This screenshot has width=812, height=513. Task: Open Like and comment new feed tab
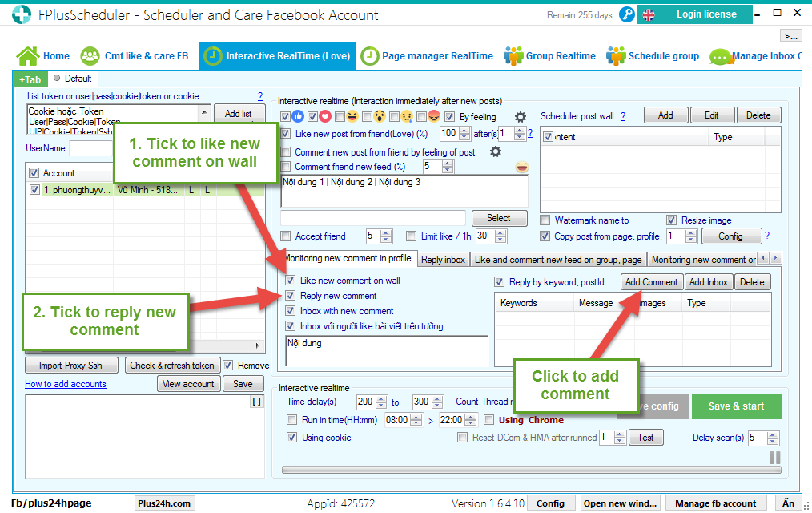click(x=558, y=260)
